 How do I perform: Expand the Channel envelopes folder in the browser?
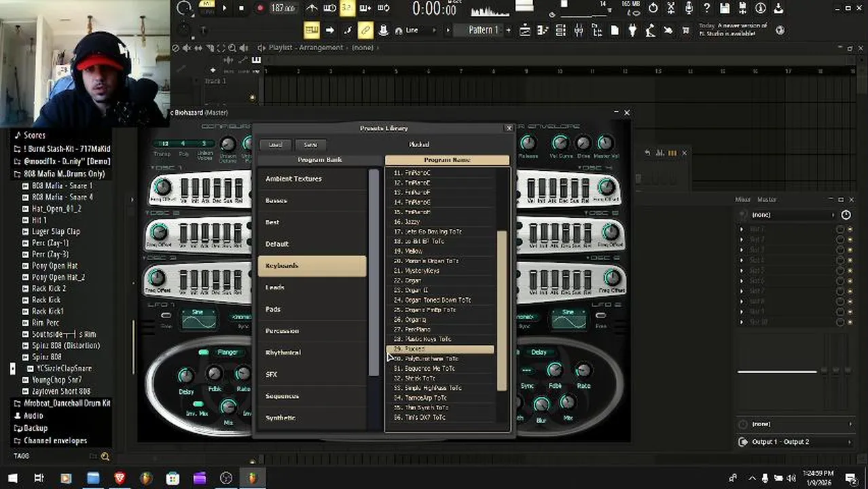click(x=50, y=440)
